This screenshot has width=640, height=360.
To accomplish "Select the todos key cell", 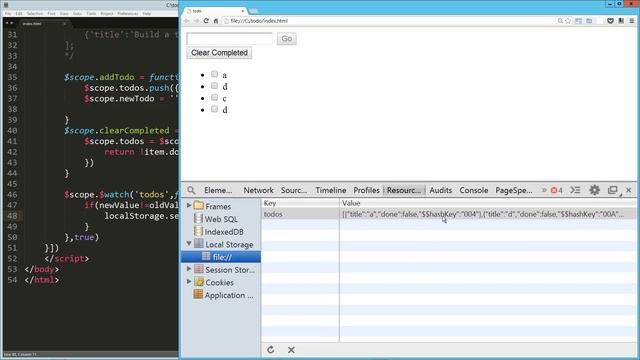I will (300, 214).
